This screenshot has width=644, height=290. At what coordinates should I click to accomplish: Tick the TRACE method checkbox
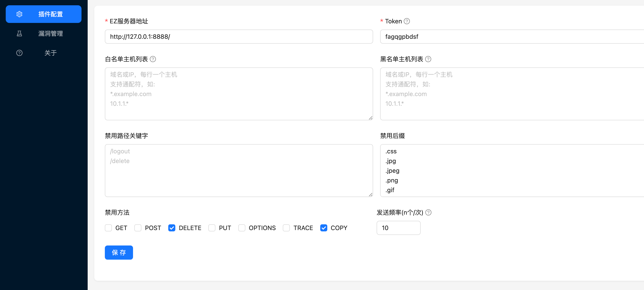pyautogui.click(x=286, y=228)
